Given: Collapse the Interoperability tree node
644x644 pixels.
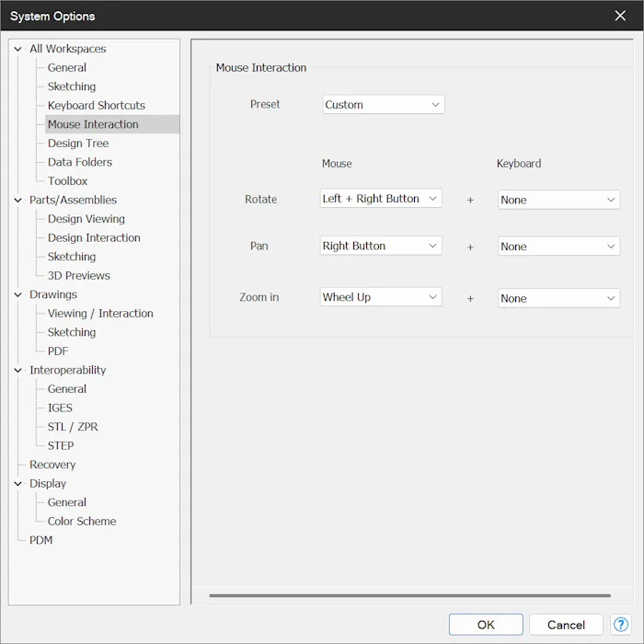Looking at the screenshot, I should tap(17, 370).
